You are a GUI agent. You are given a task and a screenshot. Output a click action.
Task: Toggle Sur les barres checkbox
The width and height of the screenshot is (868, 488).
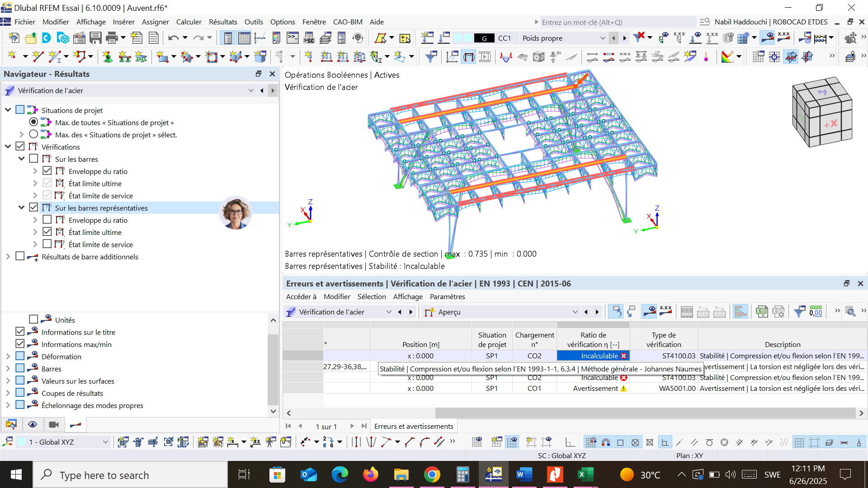coord(33,159)
